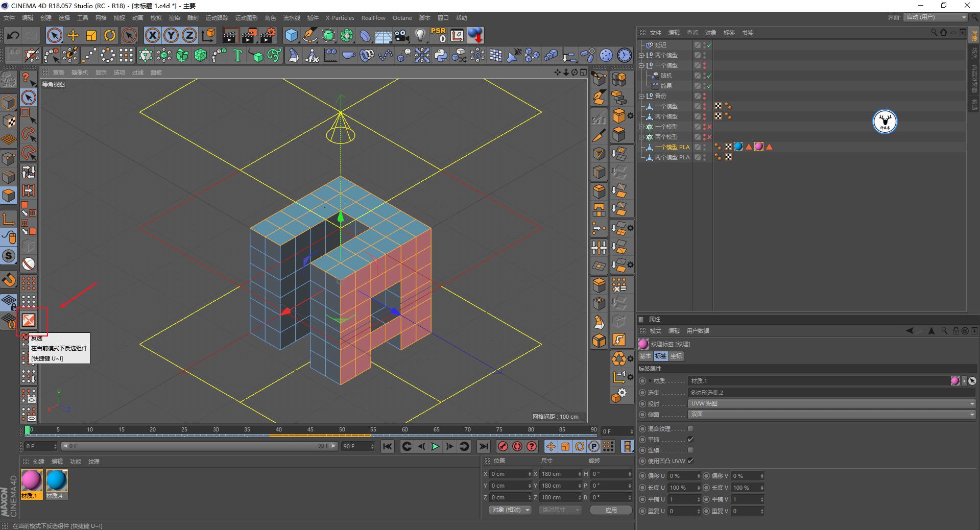Screen dimensions: 980x530
Task: Enable the 混合纹理 checkbox
Action: coord(690,429)
